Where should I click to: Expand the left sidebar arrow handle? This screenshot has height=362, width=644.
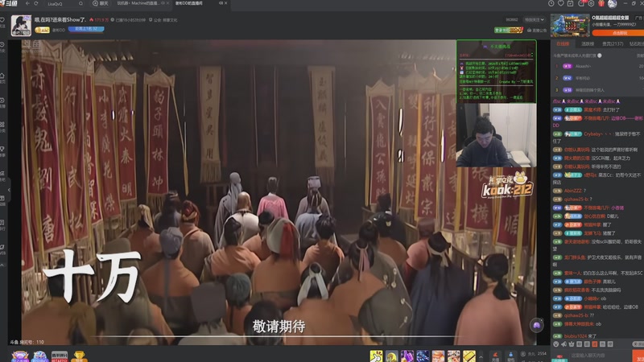click(9, 190)
